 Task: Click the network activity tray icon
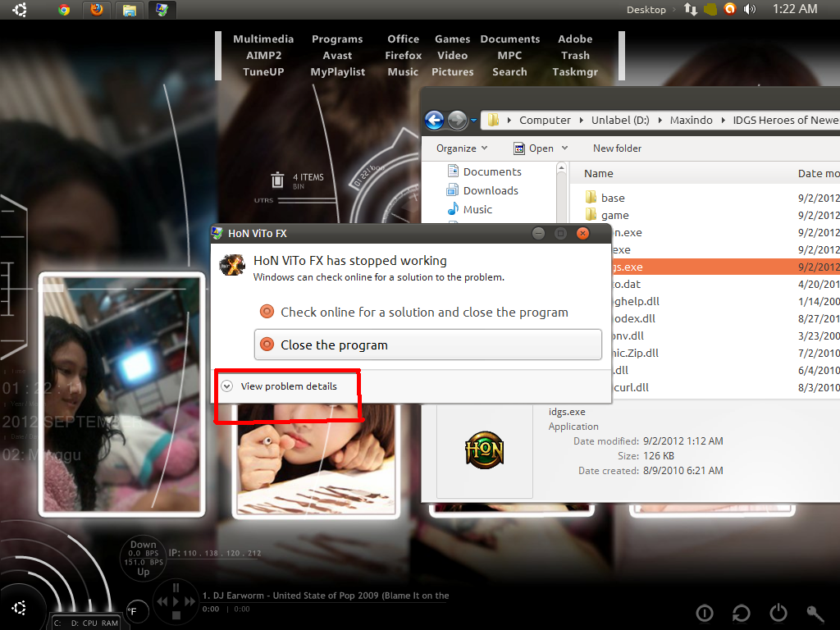[x=691, y=10]
